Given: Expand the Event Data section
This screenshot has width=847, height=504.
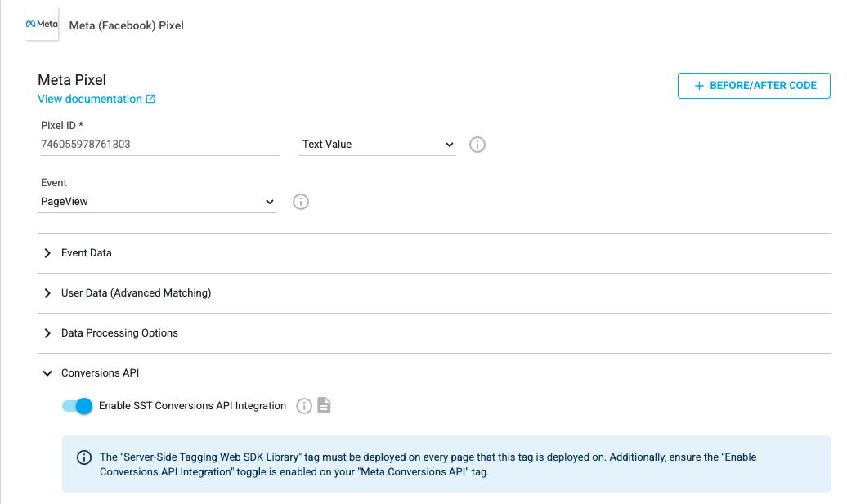Looking at the screenshot, I should coord(86,253).
